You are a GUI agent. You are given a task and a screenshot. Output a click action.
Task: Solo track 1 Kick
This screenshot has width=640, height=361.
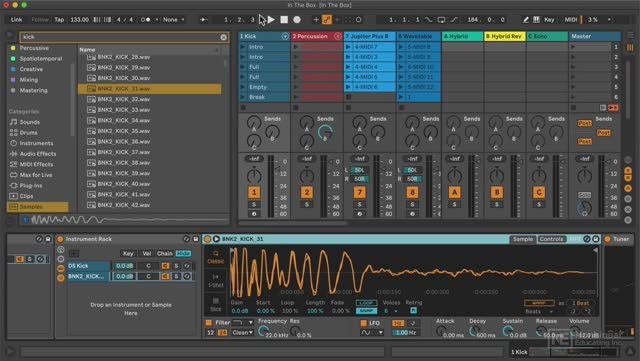[254, 204]
